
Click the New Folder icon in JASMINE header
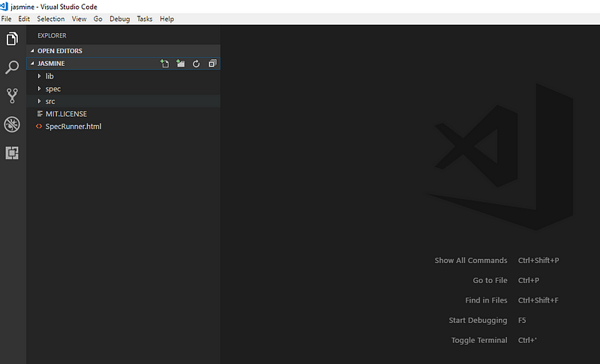pos(180,64)
